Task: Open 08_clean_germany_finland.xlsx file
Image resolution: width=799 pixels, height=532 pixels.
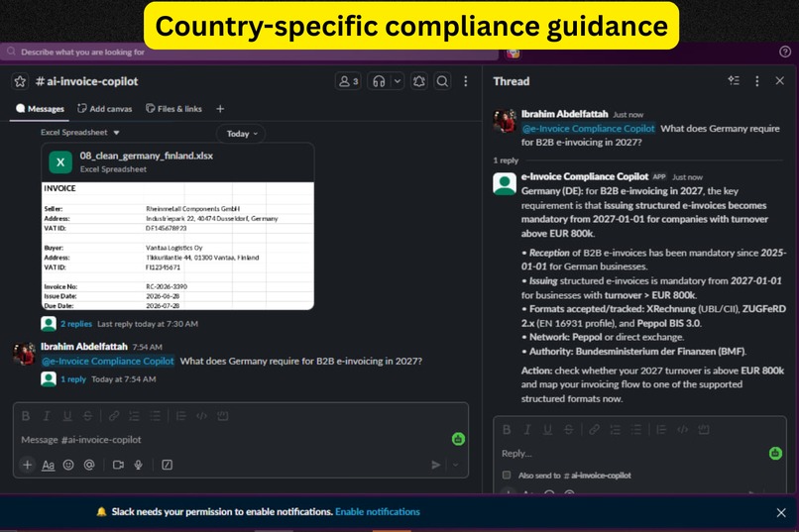Action: pyautogui.click(x=147, y=156)
